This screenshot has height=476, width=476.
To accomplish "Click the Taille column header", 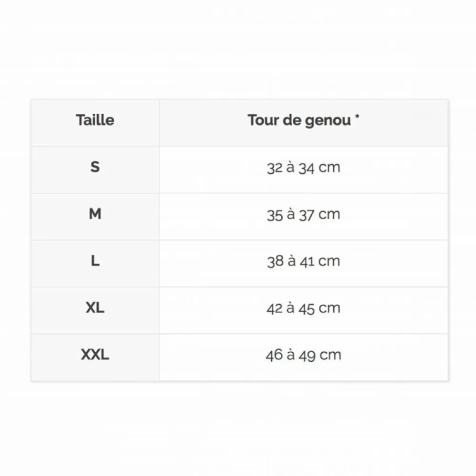I will point(95,120).
